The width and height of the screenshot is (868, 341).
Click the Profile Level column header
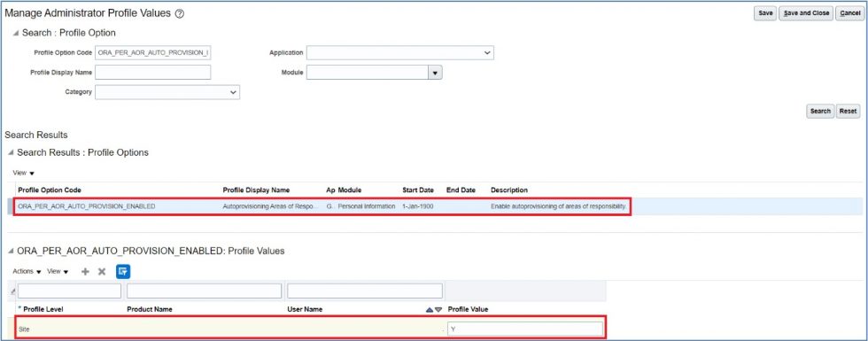click(43, 309)
